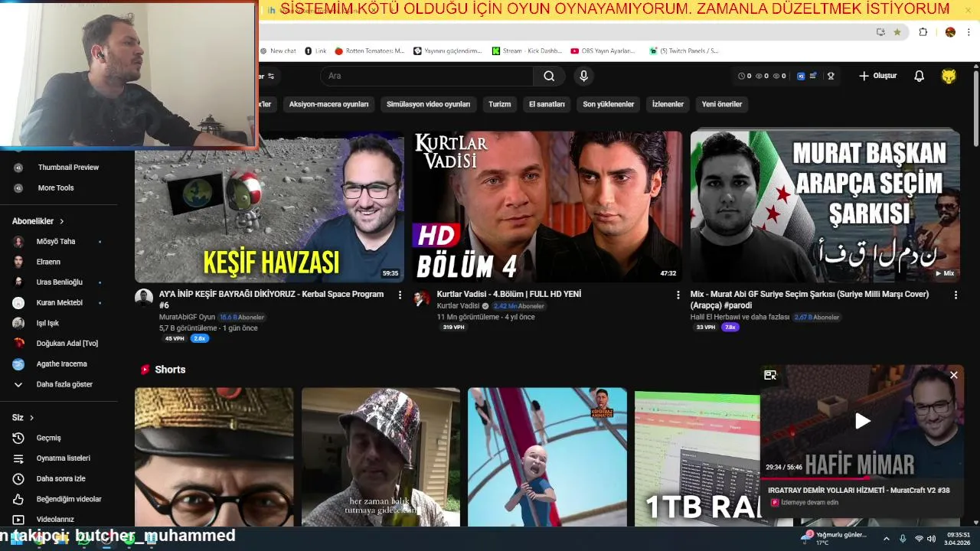Image resolution: width=980 pixels, height=551 pixels.
Task: Play the miniplayer video
Action: 862,420
